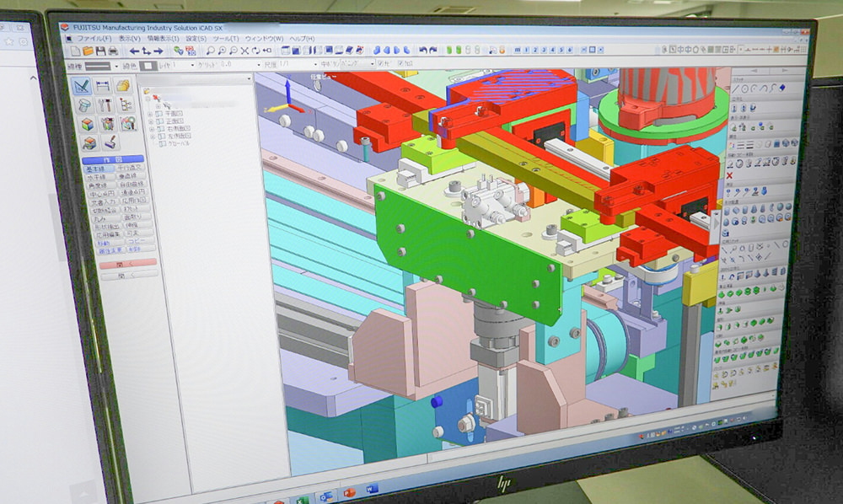Click the crossed-arrows fit view icon
The height and width of the screenshot is (504, 843).
coord(244,51)
